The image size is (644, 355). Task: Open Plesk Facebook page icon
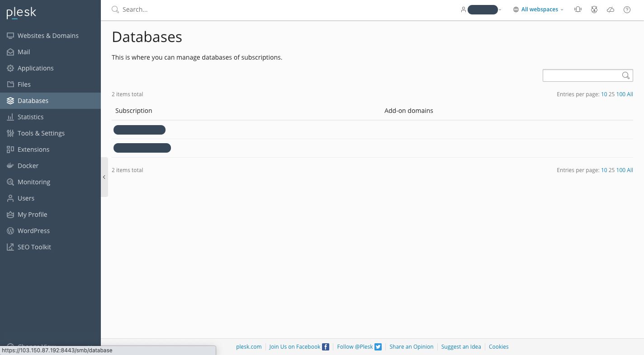click(x=325, y=347)
